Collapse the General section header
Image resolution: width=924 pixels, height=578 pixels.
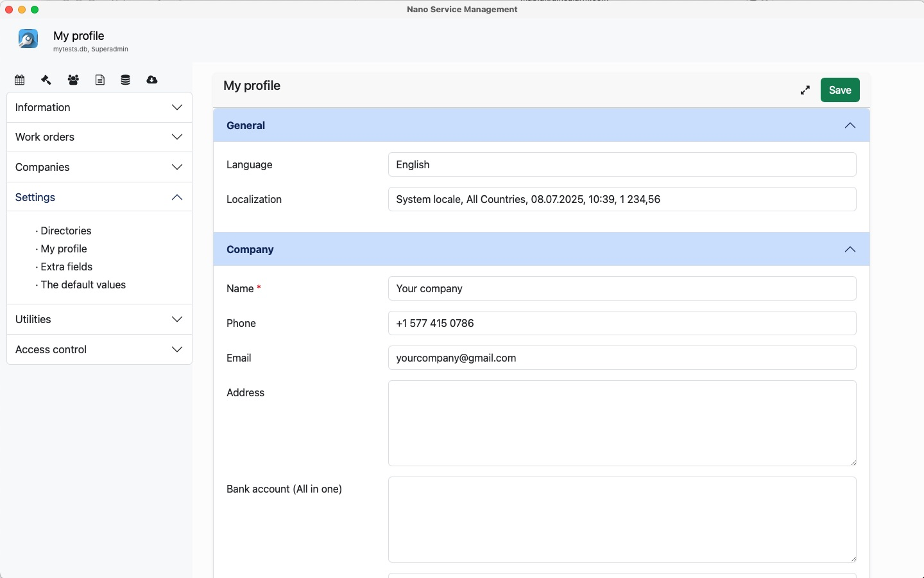(x=542, y=125)
